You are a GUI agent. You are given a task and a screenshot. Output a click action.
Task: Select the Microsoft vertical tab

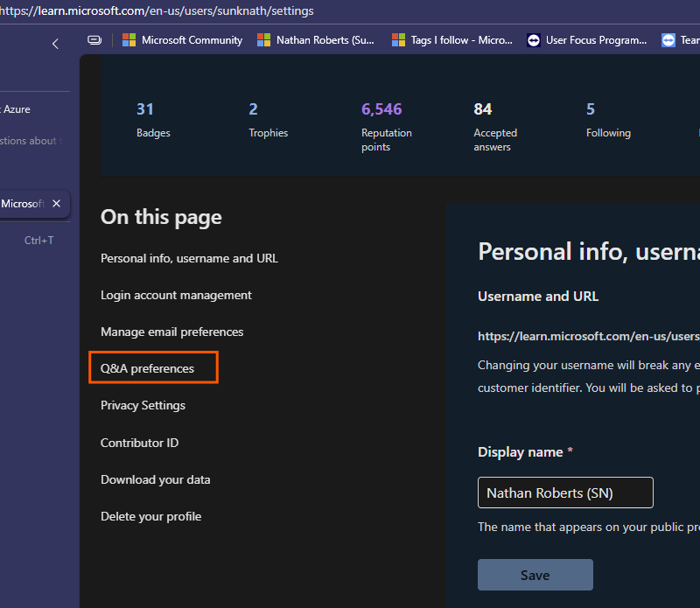(x=23, y=204)
